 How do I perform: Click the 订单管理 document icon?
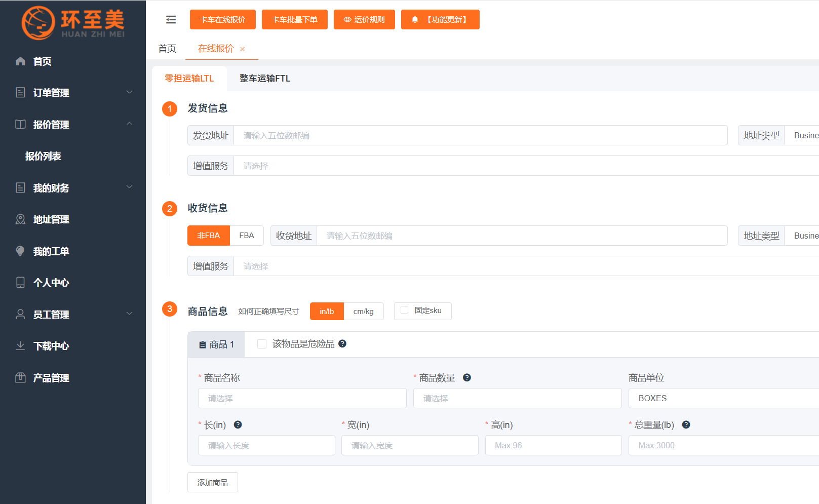20,93
